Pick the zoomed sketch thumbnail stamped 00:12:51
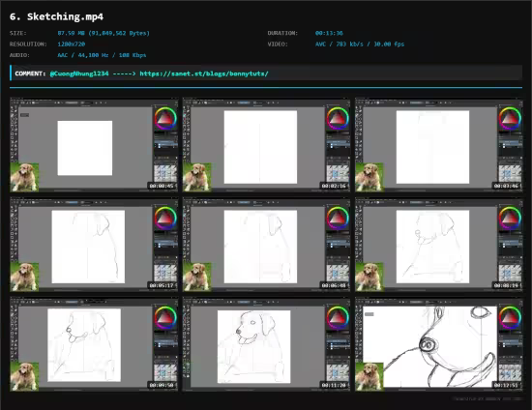 pyautogui.click(x=439, y=344)
